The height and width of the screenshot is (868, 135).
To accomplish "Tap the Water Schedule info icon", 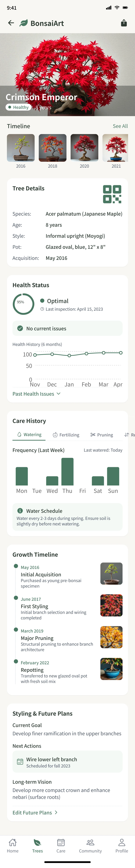I will [20, 511].
